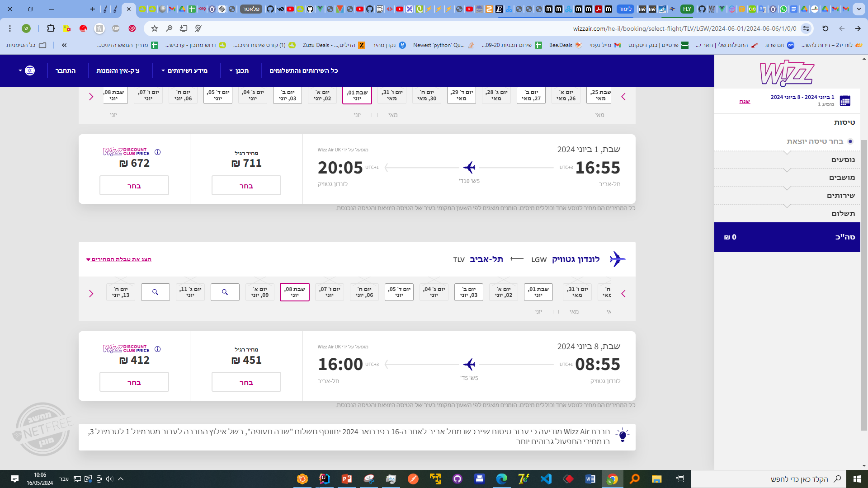This screenshot has height=488, width=868.
Task: Open 'התחבר' login menu item
Action: coord(66,70)
